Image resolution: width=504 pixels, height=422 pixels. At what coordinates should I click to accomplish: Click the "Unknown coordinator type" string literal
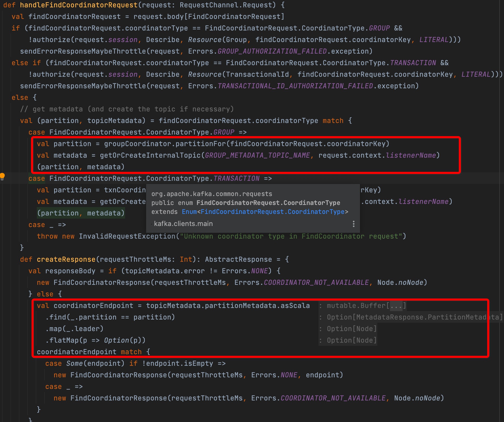point(291,236)
